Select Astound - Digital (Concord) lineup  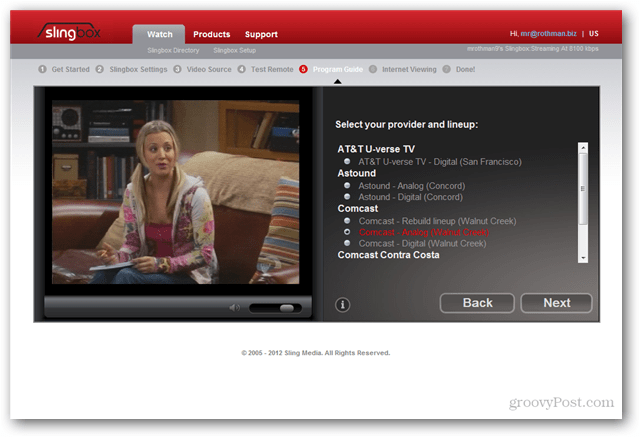click(403, 197)
